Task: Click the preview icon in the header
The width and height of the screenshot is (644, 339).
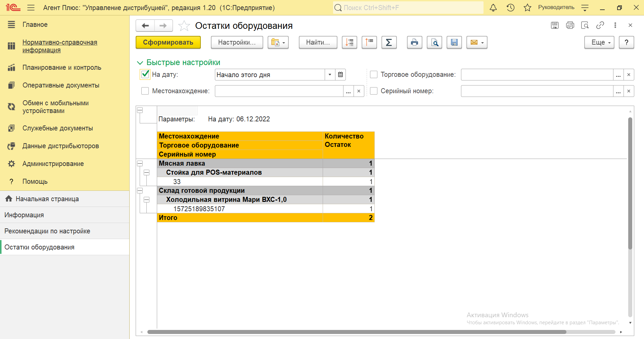Action: (x=585, y=25)
